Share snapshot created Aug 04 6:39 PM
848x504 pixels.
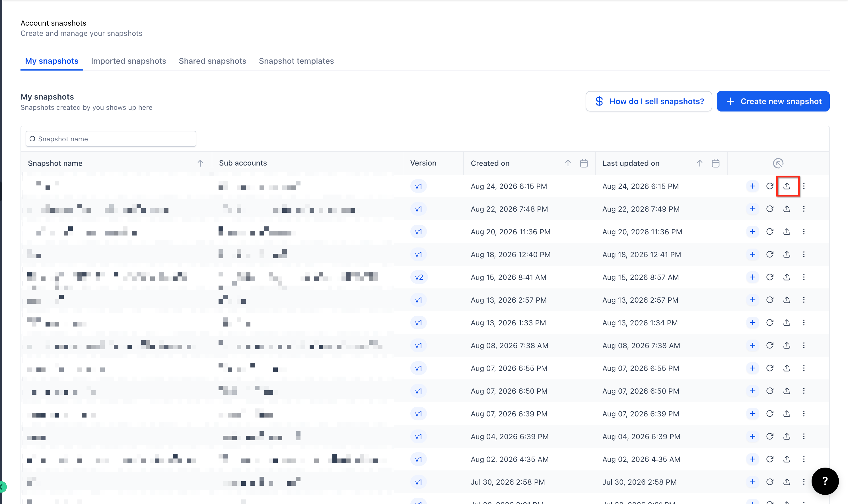[787, 436]
